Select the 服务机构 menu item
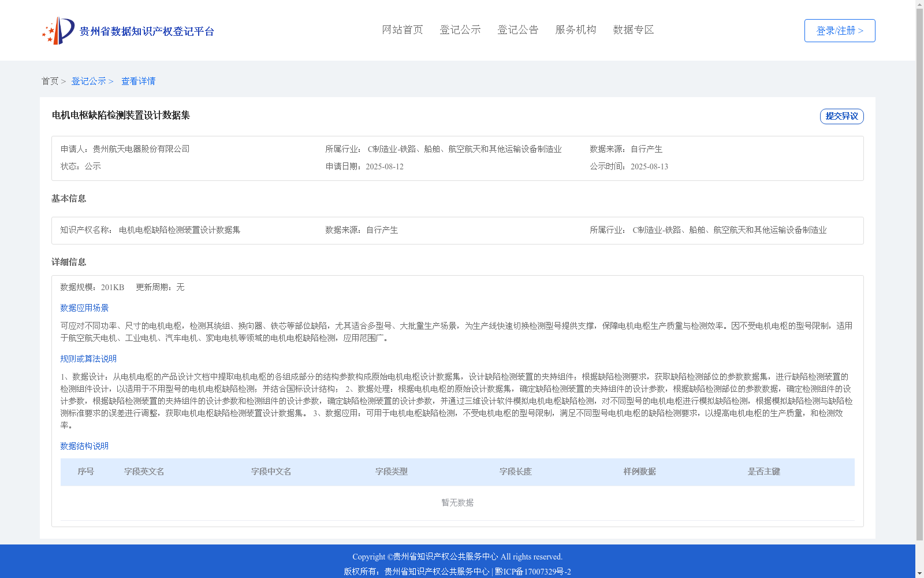The height and width of the screenshot is (578, 924). (576, 29)
